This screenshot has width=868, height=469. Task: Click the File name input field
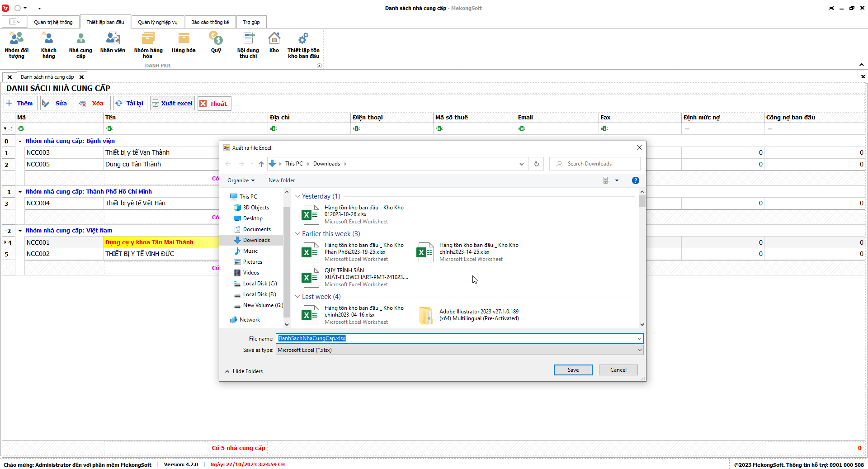click(x=457, y=338)
